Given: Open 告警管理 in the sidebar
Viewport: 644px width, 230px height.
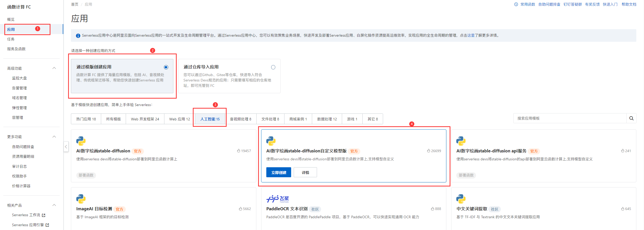Looking at the screenshot, I should tap(19, 88).
